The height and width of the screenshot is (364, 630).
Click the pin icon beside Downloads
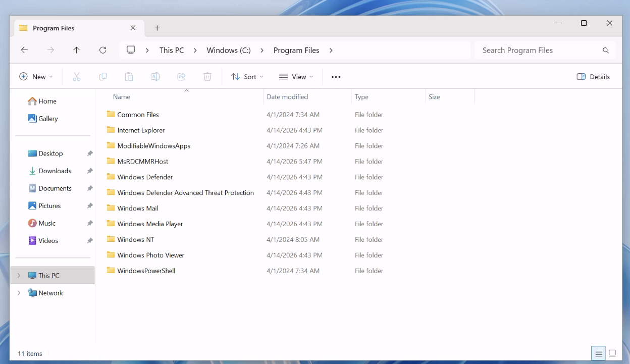click(90, 171)
